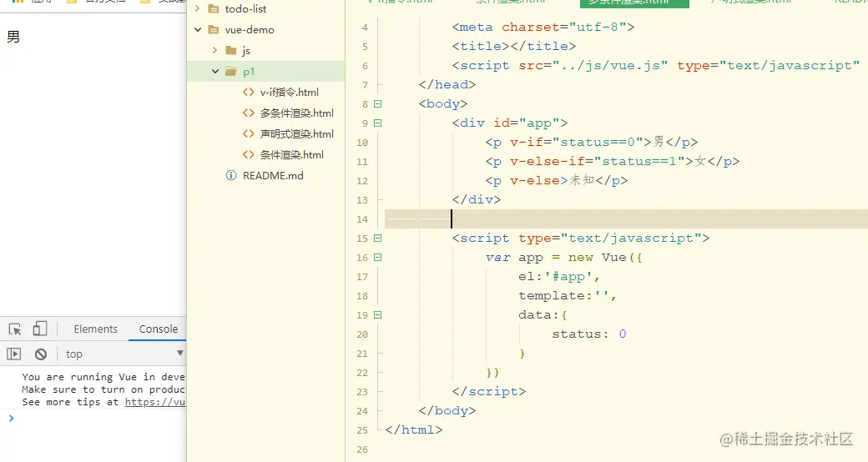Show the console sidebar icon

[x=14, y=354]
